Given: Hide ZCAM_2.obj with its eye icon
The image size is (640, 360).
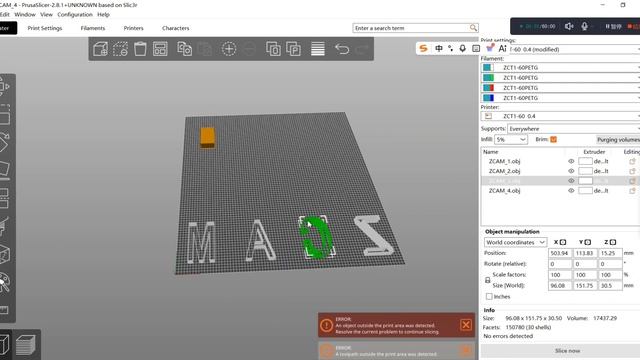Looking at the screenshot, I should (x=571, y=171).
